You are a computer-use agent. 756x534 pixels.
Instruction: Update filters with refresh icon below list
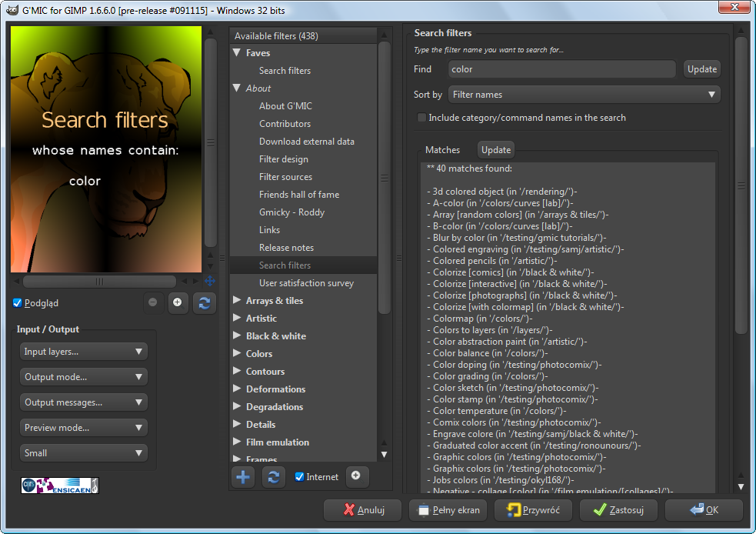coord(273,477)
